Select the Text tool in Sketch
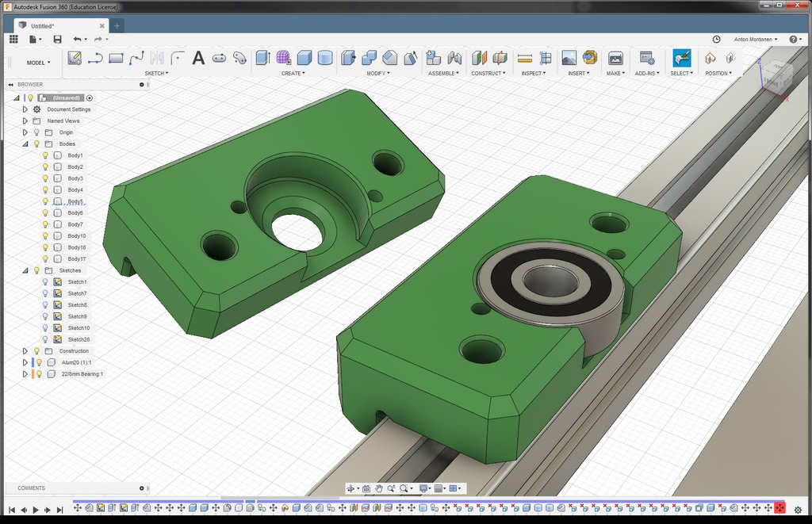The height and width of the screenshot is (524, 812). 198,58
